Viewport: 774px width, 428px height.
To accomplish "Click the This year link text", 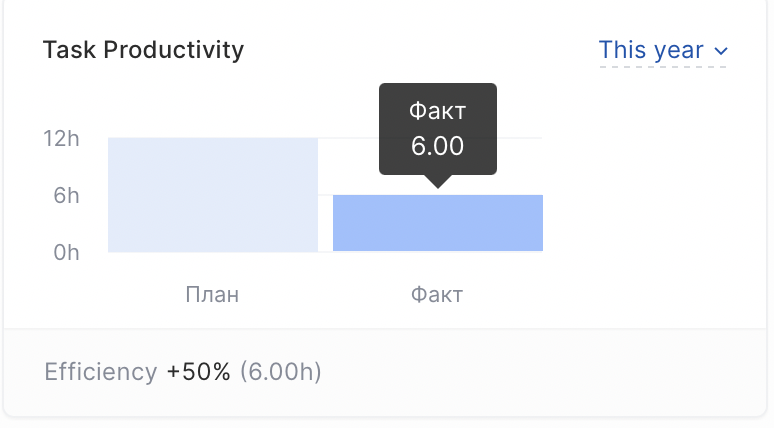I will 651,50.
